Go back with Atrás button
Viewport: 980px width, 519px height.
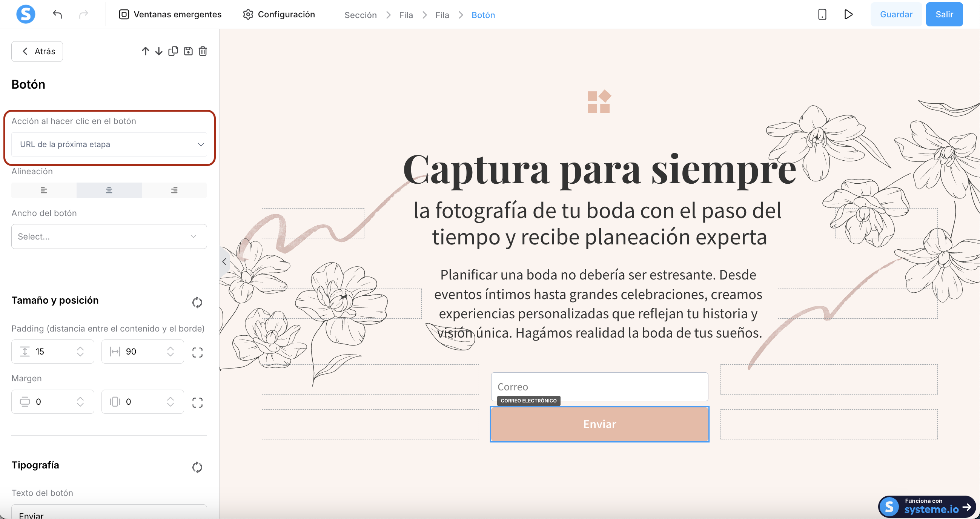point(37,51)
